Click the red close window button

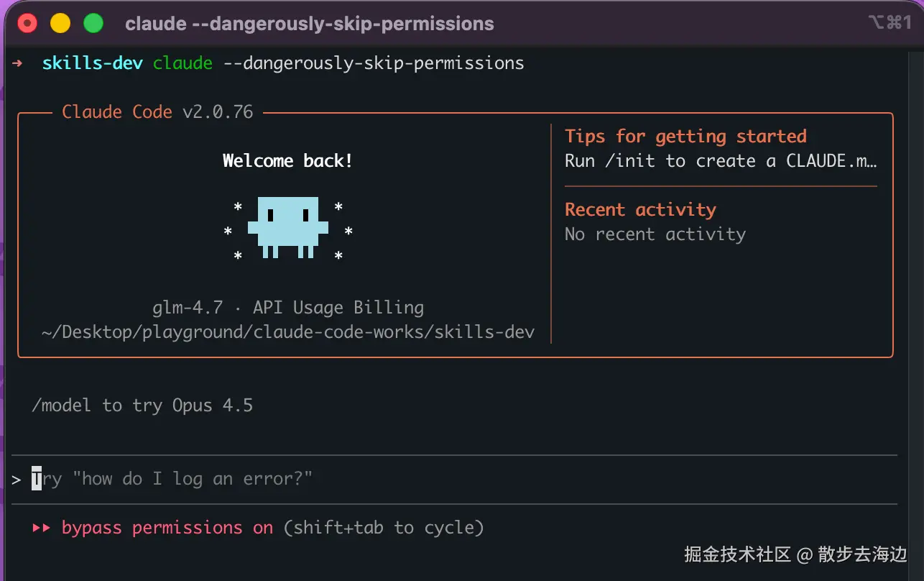(27, 24)
